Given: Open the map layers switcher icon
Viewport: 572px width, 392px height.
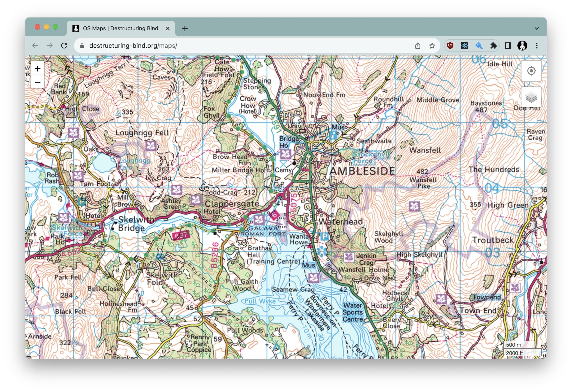Looking at the screenshot, I should click(x=531, y=97).
